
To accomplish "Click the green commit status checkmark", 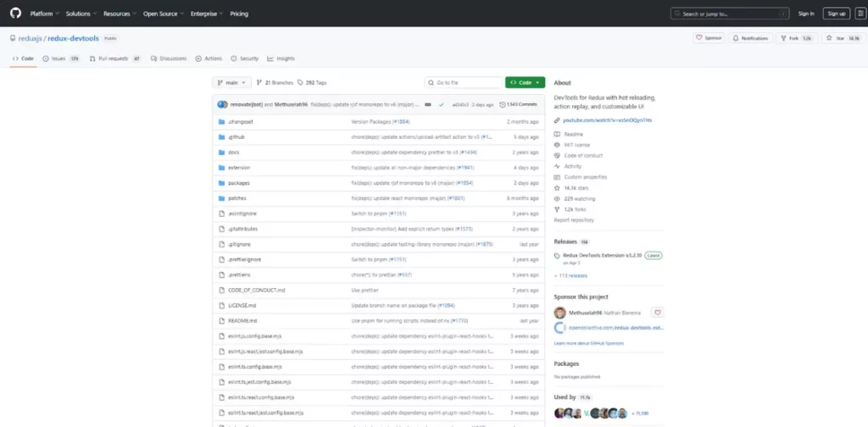I will point(441,104).
